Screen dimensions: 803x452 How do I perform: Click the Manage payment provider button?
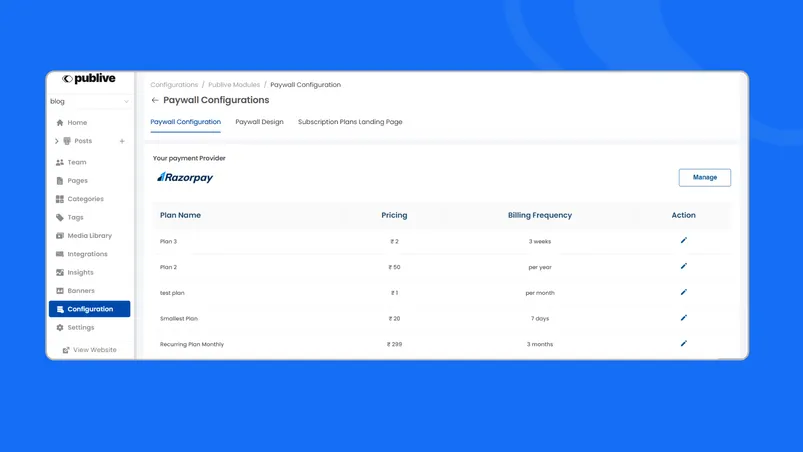tap(704, 177)
